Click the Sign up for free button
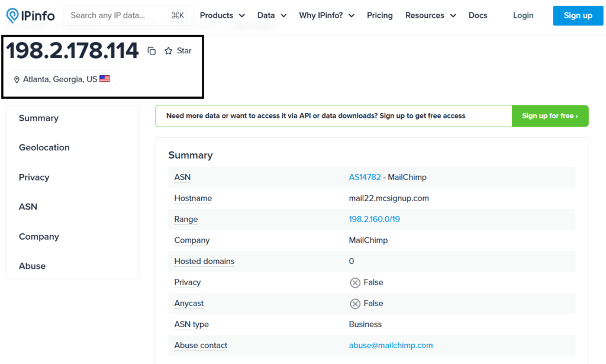Image resolution: width=606 pixels, height=364 pixels. click(550, 116)
